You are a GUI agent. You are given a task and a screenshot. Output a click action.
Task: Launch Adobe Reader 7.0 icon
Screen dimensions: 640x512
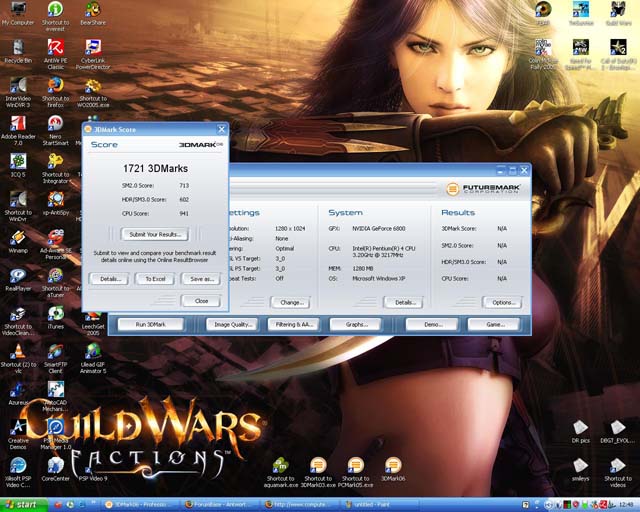click(18, 130)
